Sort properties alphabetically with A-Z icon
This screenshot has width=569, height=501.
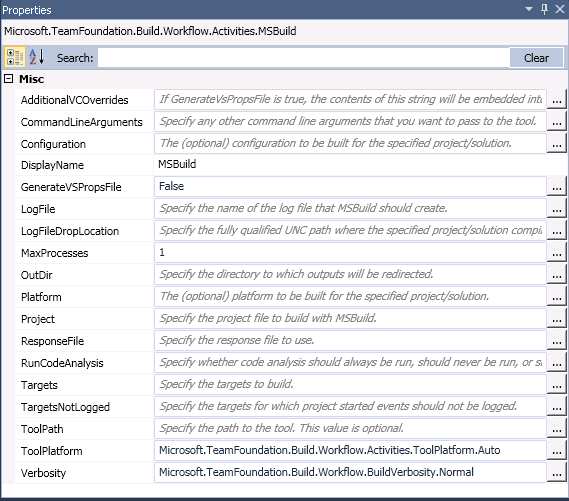pyautogui.click(x=37, y=57)
